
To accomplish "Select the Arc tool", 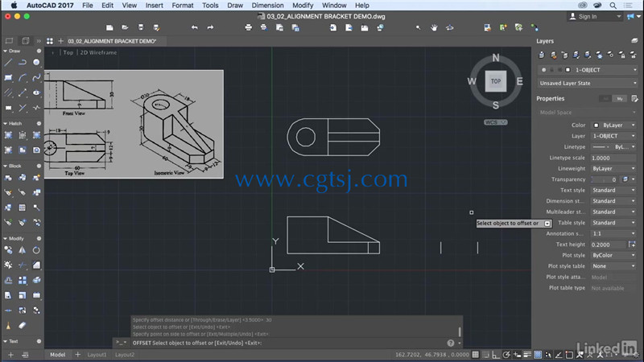I will (x=23, y=77).
